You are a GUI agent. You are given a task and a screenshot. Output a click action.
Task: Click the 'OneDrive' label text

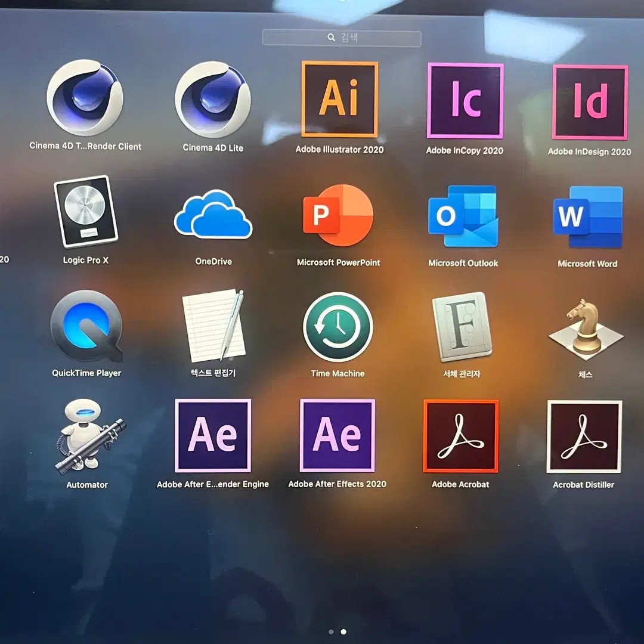pyautogui.click(x=213, y=261)
